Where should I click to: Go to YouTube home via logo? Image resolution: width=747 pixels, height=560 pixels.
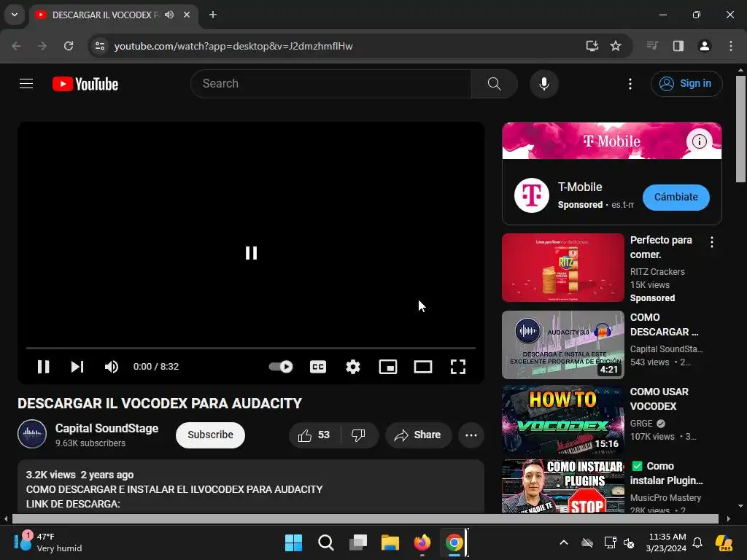85,84
